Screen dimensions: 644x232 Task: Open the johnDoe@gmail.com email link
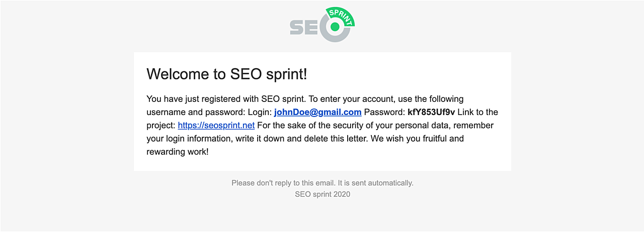317,112
